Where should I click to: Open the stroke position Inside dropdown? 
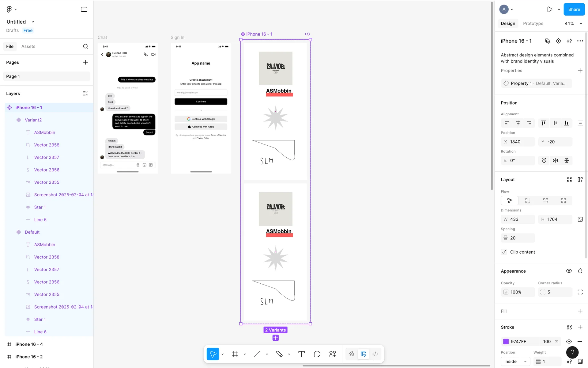click(515, 362)
